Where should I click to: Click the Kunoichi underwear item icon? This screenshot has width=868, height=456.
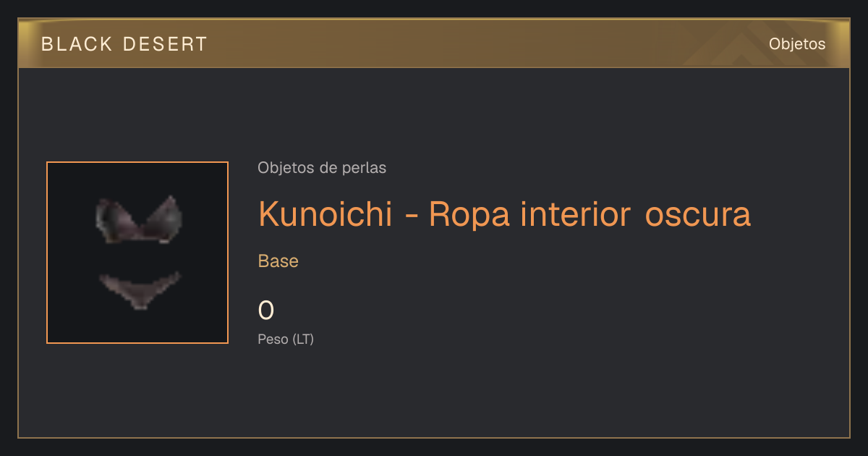[137, 253]
